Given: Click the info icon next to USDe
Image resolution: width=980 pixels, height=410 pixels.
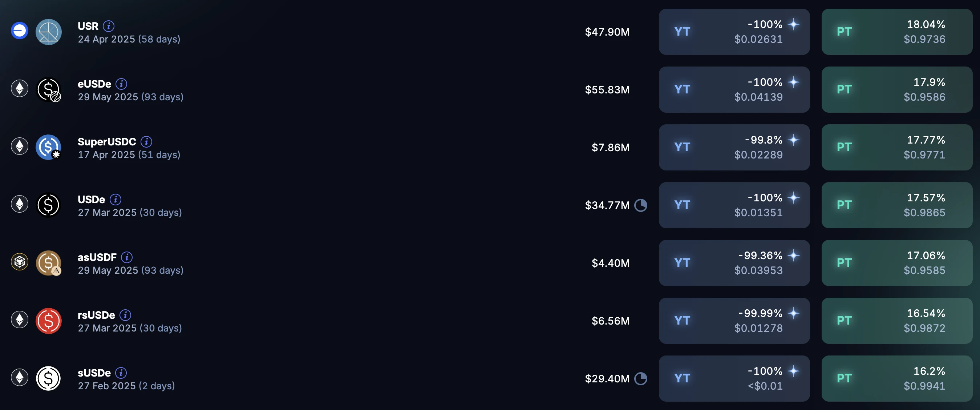Looking at the screenshot, I should (115, 200).
